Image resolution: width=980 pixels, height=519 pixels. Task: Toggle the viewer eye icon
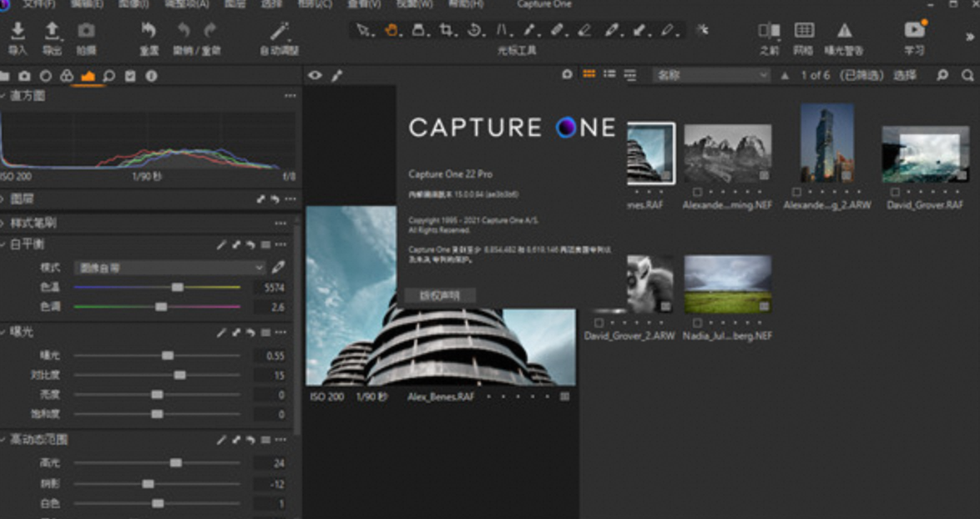[315, 76]
